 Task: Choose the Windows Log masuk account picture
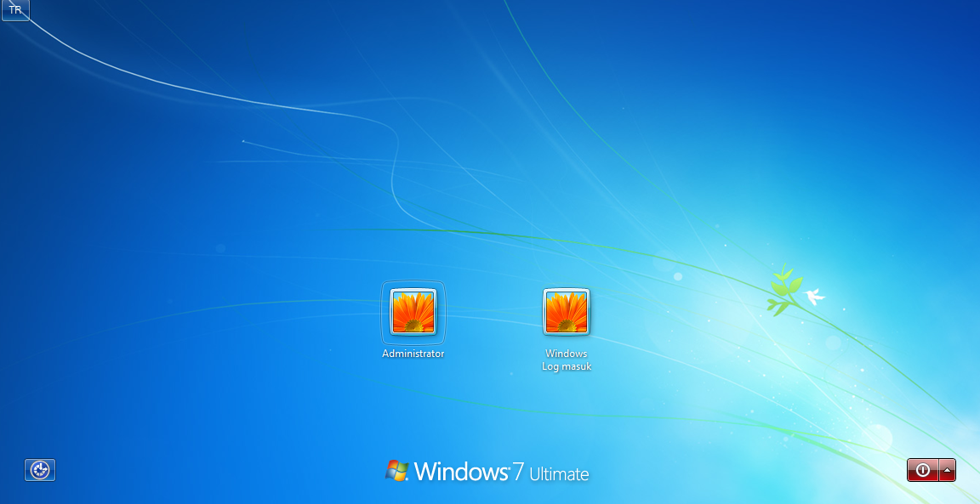pos(567,312)
